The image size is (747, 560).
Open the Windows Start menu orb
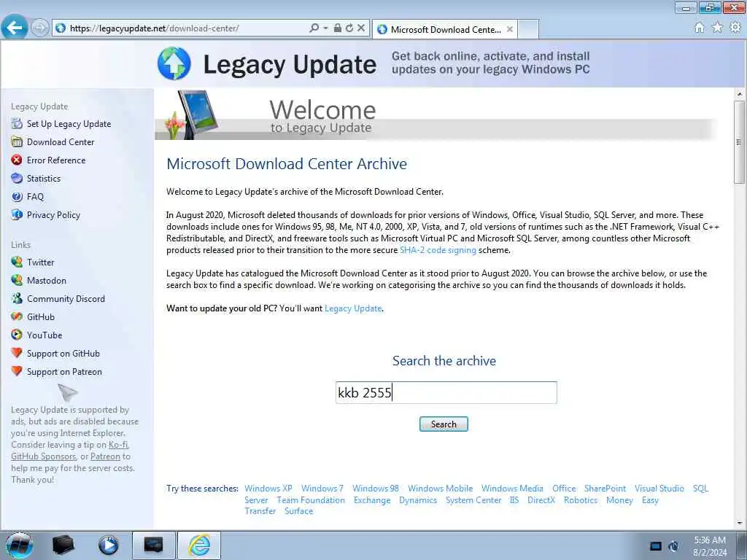tap(20, 545)
